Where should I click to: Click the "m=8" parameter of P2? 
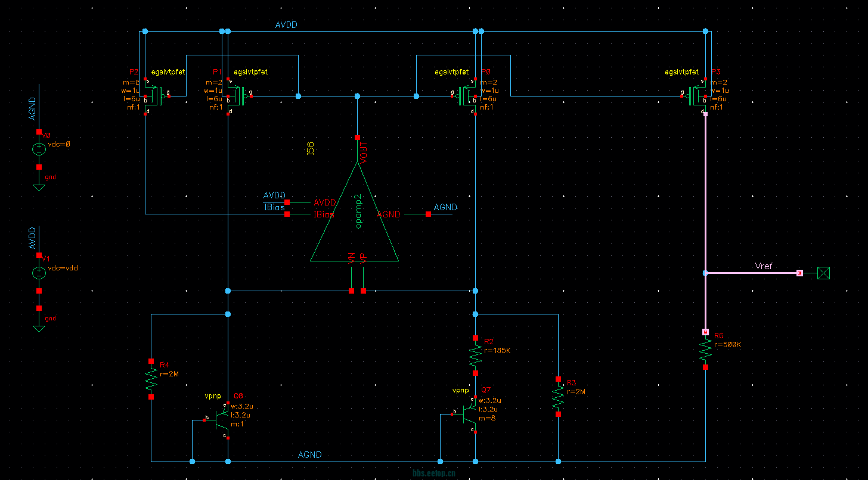(131, 82)
